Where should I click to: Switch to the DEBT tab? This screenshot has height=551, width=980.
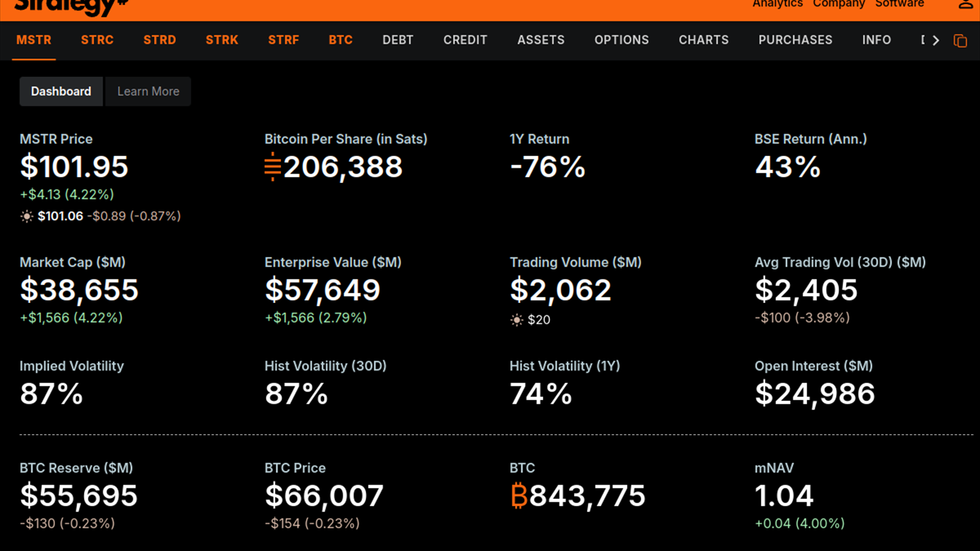398,40
